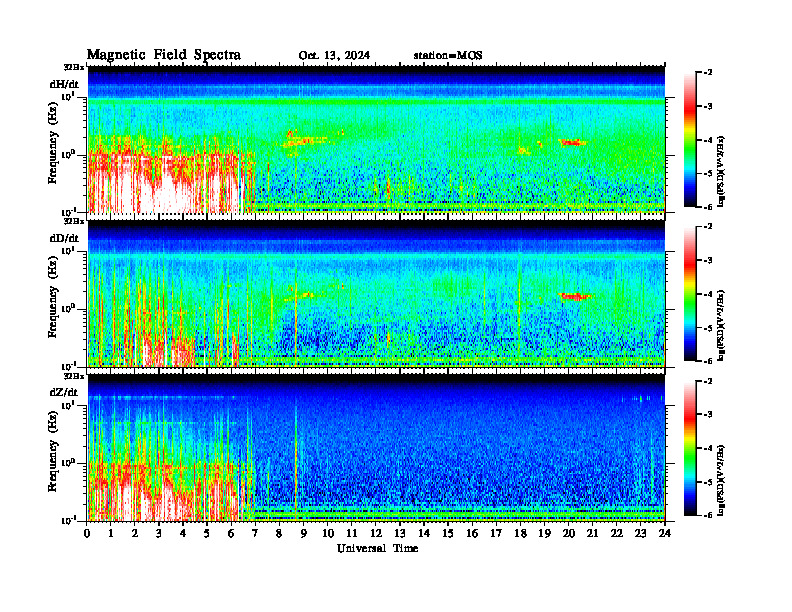
Task: Click the 10^0 frequency tick of the dD/dt panel
Action: 68,309
